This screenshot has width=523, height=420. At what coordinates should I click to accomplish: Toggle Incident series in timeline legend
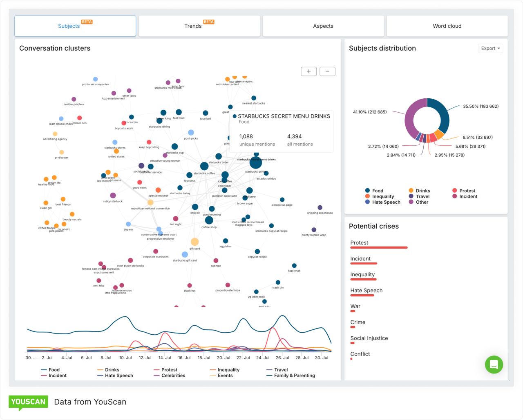pos(54,376)
